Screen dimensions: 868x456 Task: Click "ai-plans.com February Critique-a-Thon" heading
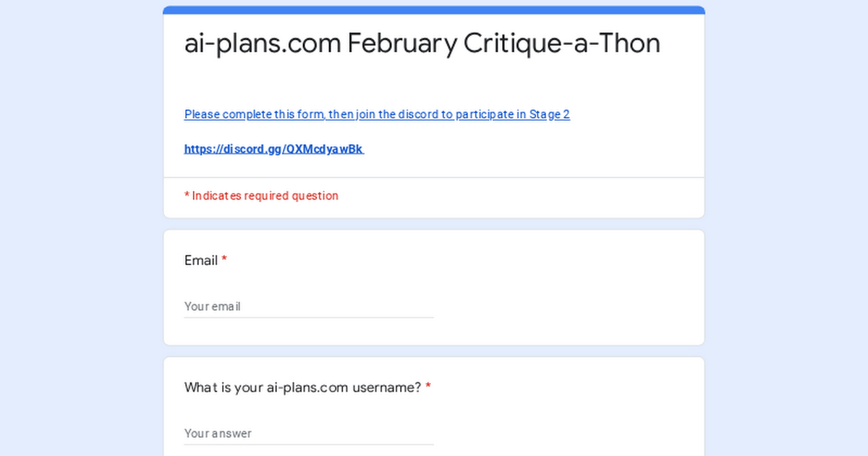point(422,43)
